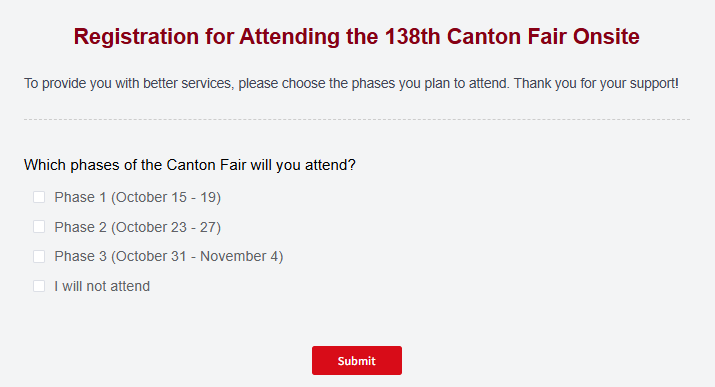Click the "October 15 - 19" date range text
Screen dimensions: 715x387
point(166,197)
